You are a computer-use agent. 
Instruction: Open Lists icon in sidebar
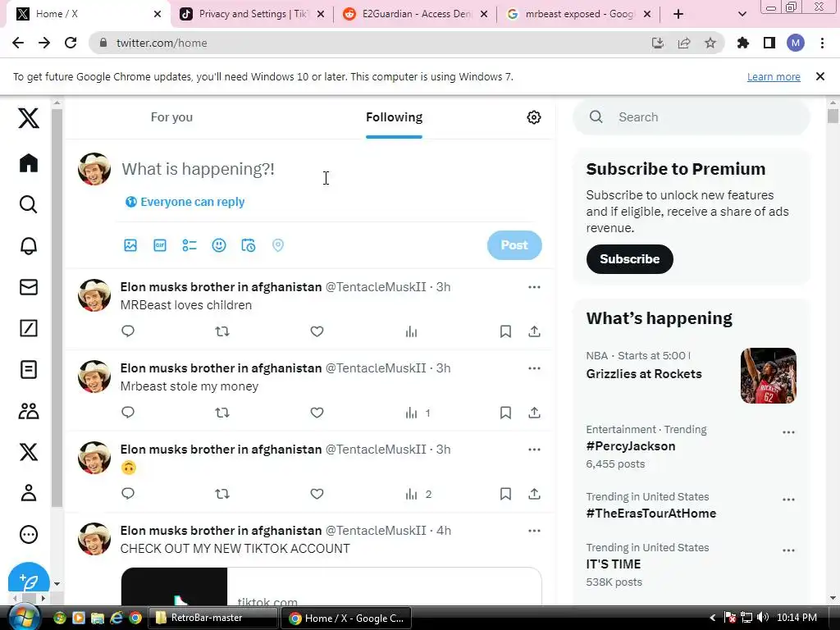click(29, 370)
